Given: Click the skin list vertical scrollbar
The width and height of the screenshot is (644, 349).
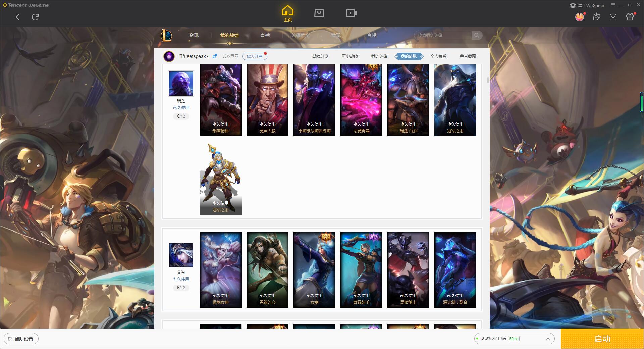Looking at the screenshot, I should [x=488, y=80].
